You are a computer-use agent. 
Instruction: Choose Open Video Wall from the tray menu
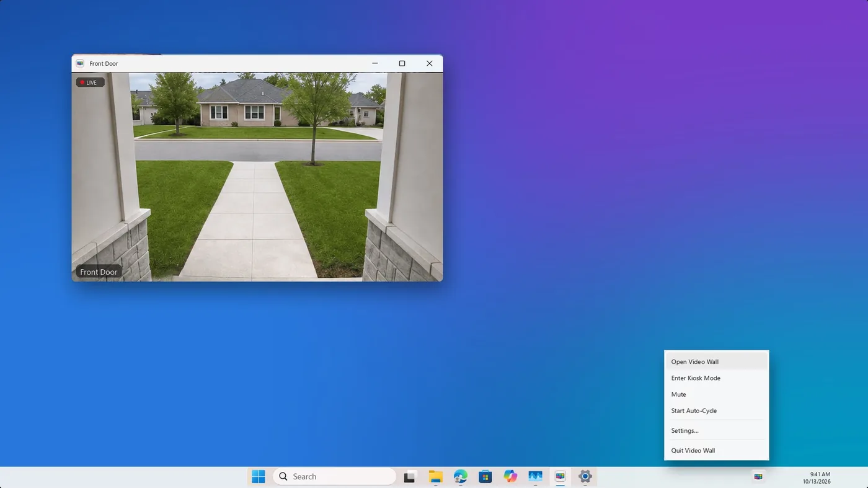[716, 362]
